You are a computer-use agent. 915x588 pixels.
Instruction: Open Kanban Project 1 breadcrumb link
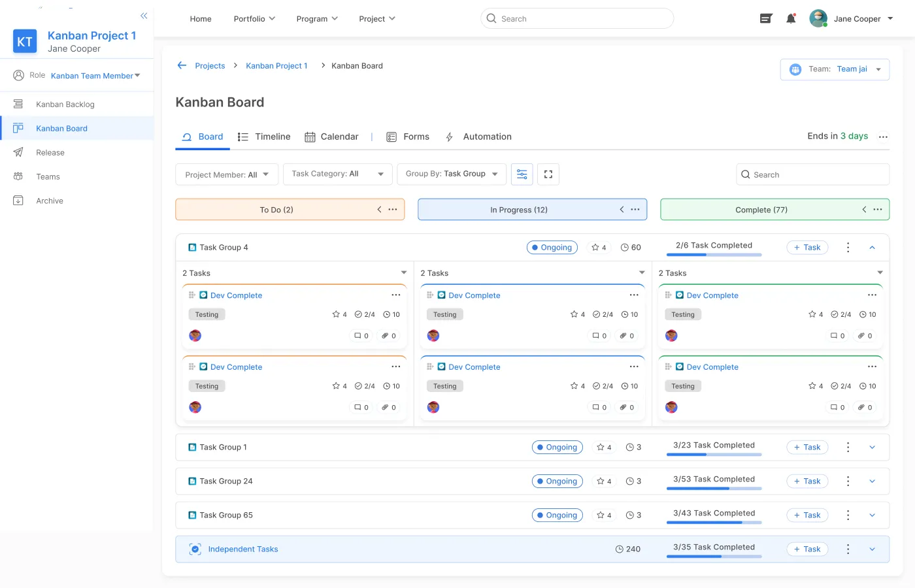276,66
